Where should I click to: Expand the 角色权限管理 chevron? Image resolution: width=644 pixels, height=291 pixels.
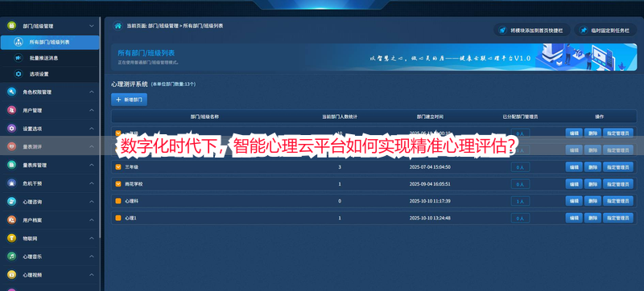(x=92, y=92)
